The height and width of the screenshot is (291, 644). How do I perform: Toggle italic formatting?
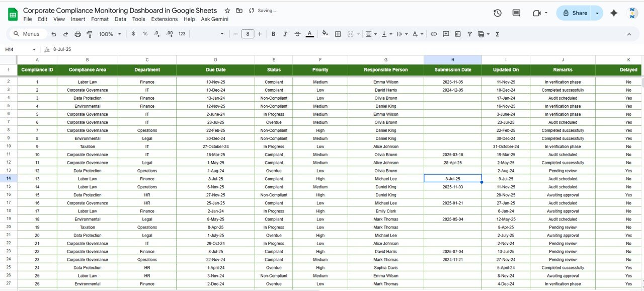pos(285,34)
